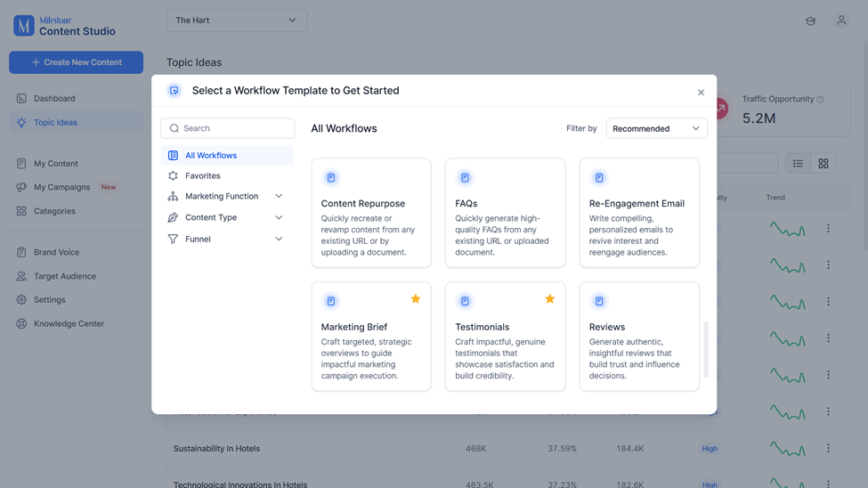The image size is (868, 488).
Task: Open Brand Voice in the sidebar
Action: coord(76,252)
